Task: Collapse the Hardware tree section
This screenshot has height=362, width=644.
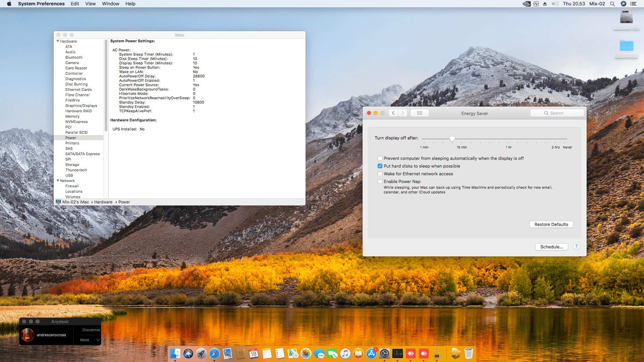Action: point(58,41)
